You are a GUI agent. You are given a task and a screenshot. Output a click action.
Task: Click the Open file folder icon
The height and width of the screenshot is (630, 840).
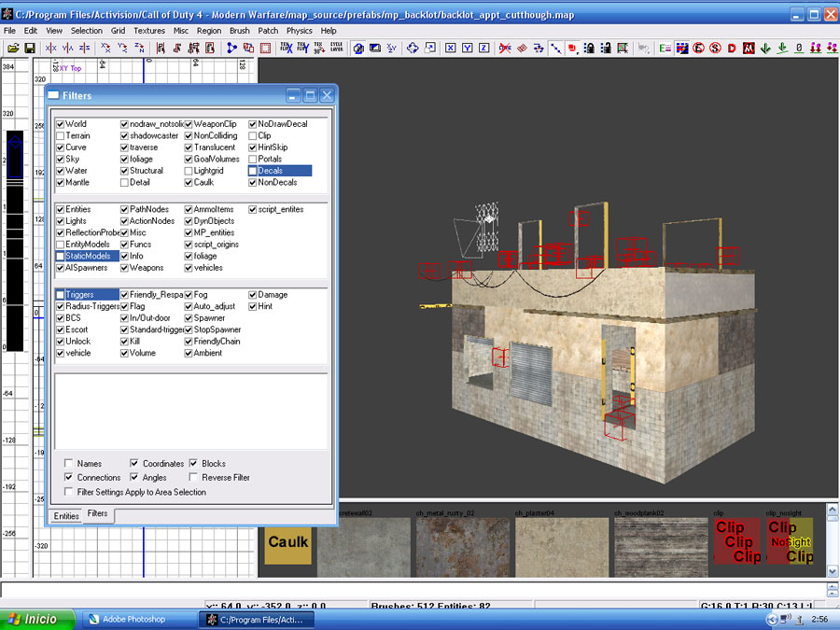coord(13,49)
